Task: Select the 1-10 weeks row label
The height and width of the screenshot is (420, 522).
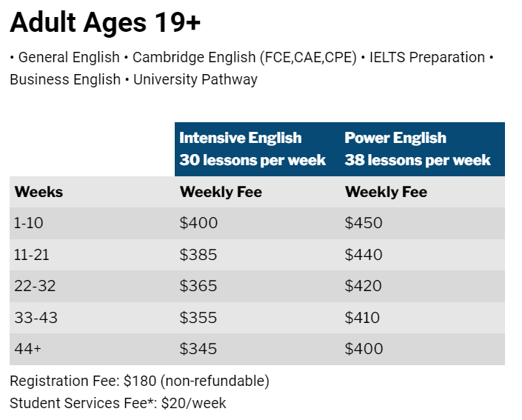Action: (x=30, y=224)
